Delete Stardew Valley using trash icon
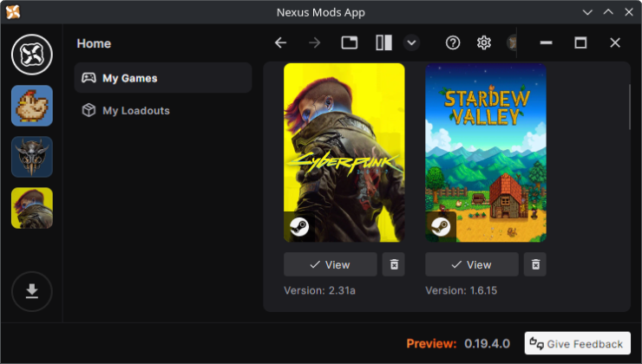This screenshot has width=642, height=364. tap(535, 264)
